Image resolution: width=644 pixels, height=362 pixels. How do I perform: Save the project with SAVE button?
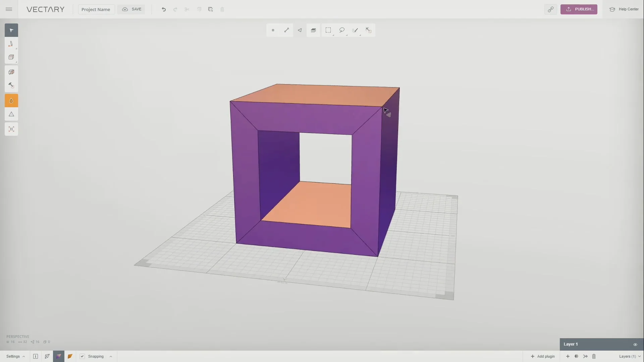(x=131, y=9)
